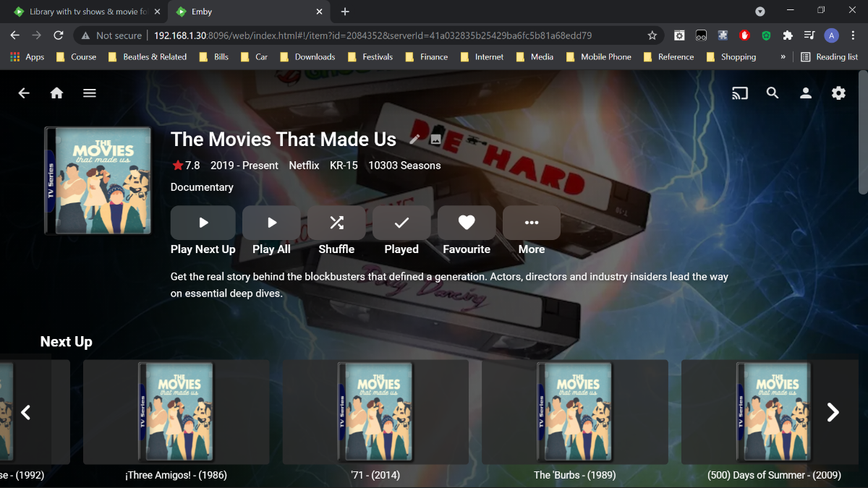Image resolution: width=868 pixels, height=488 pixels.
Task: Expand hidden bookmarks chevron
Action: pos(783,57)
